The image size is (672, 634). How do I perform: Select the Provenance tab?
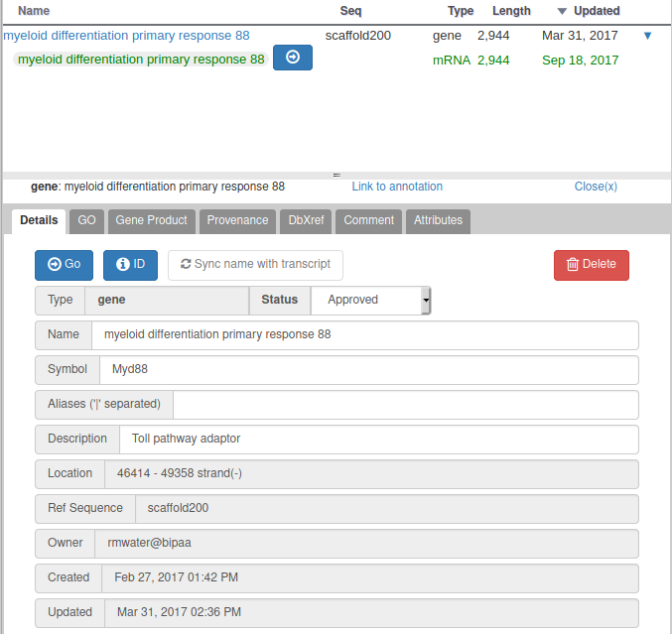pos(237,221)
